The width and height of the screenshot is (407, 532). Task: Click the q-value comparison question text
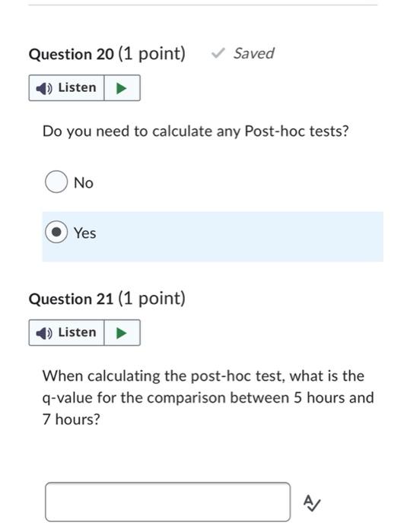click(x=208, y=397)
